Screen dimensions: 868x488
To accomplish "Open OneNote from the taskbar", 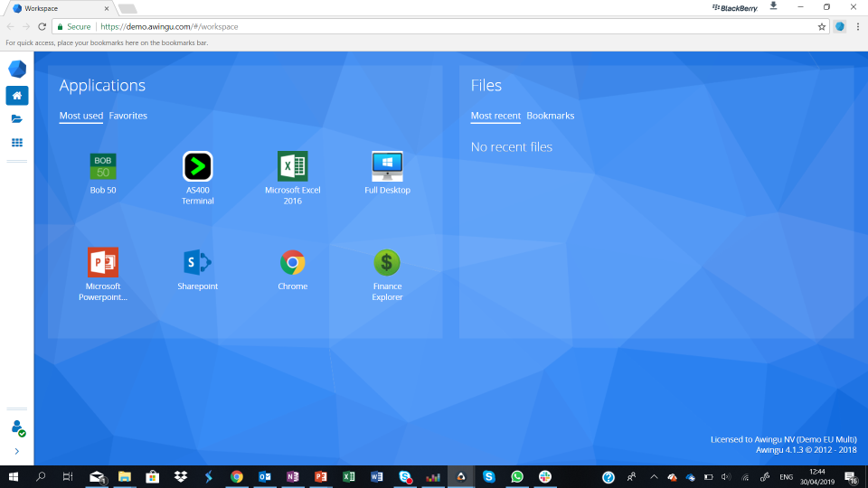I will (x=292, y=476).
